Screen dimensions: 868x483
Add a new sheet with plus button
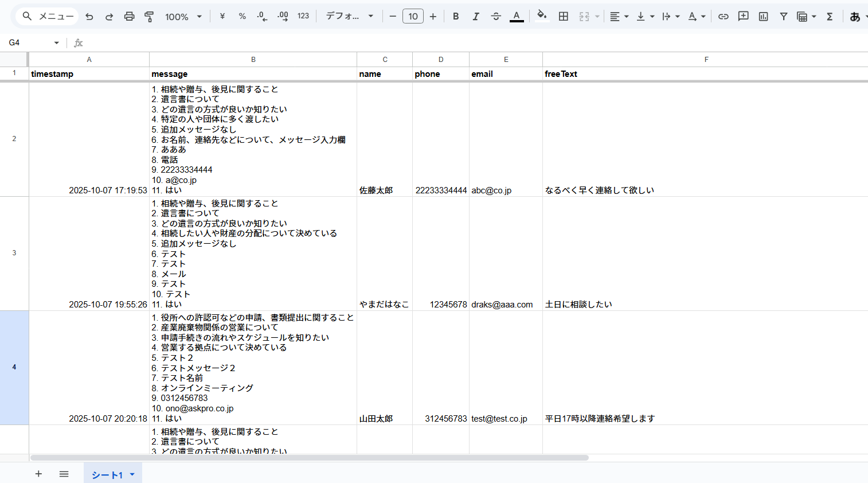[38, 474]
